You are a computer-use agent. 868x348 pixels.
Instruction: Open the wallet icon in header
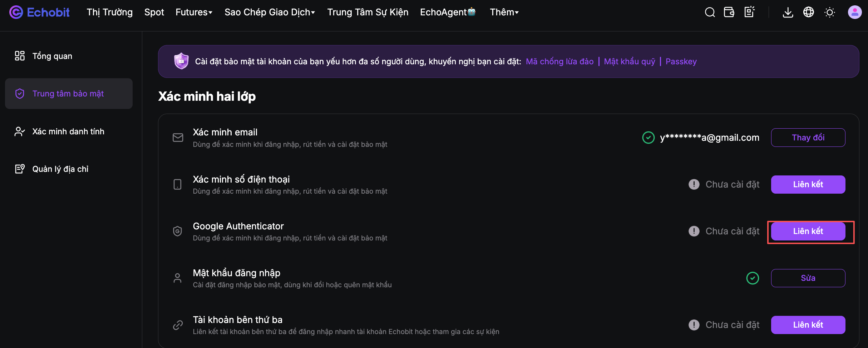[x=729, y=12]
